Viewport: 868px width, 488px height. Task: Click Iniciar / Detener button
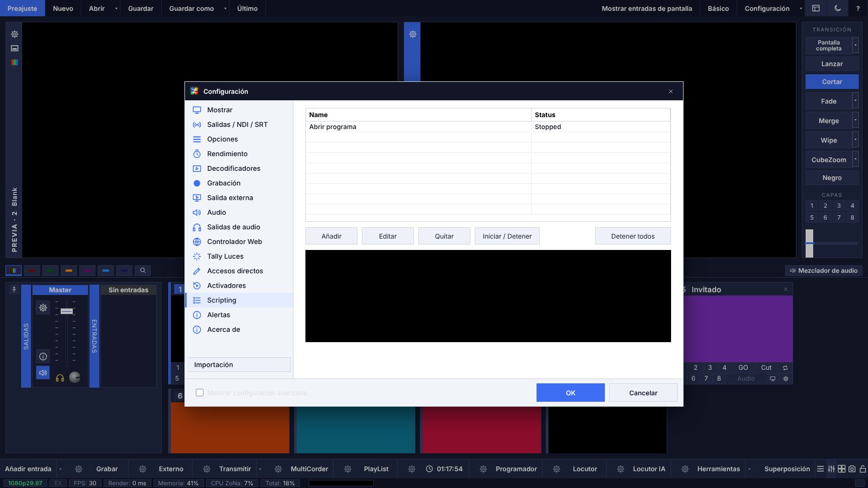[507, 236]
